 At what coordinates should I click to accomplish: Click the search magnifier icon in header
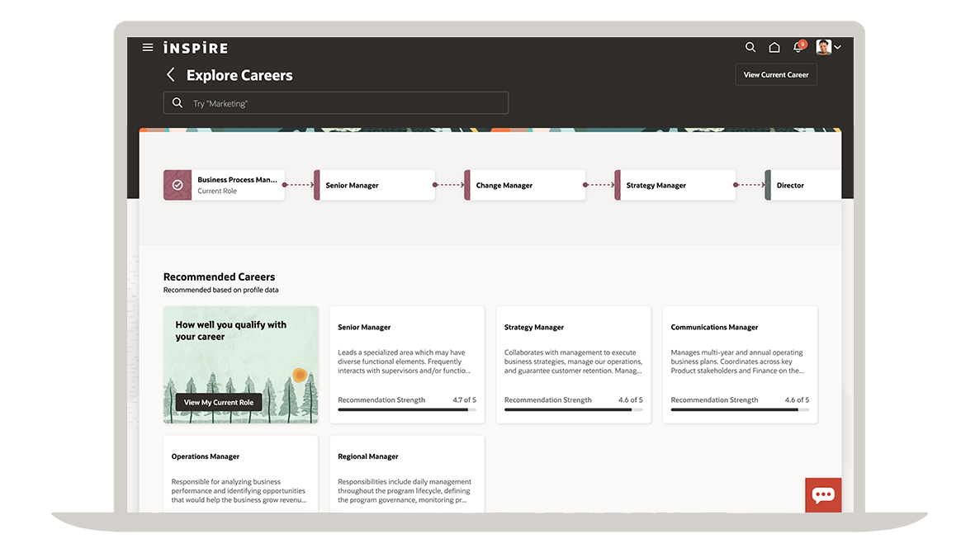tap(750, 48)
